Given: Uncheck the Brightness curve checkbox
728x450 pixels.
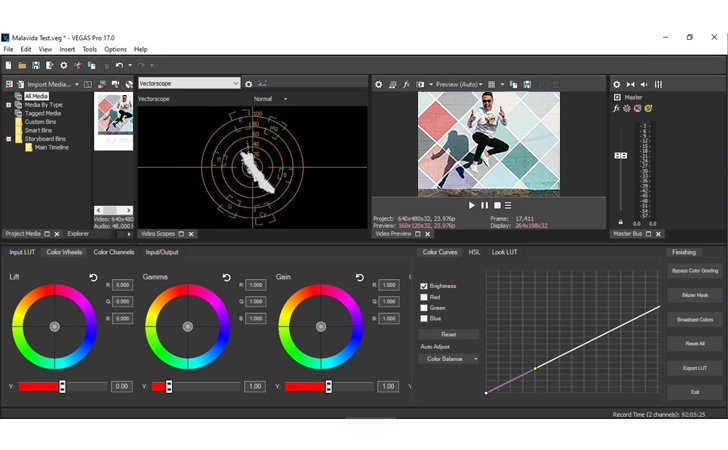Looking at the screenshot, I should point(425,286).
